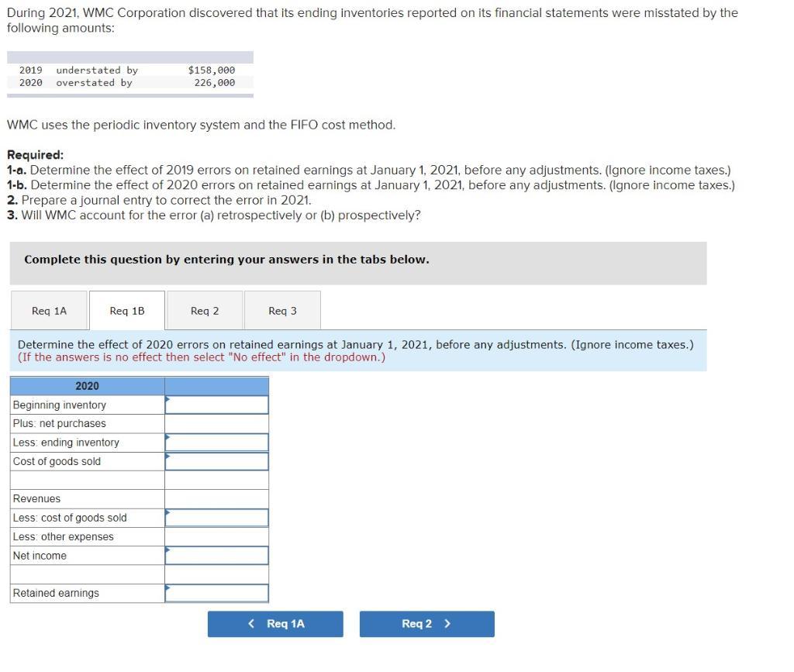Screen dimensions: 794x672
Task: Select the Req 1B tab
Action: [x=126, y=310]
